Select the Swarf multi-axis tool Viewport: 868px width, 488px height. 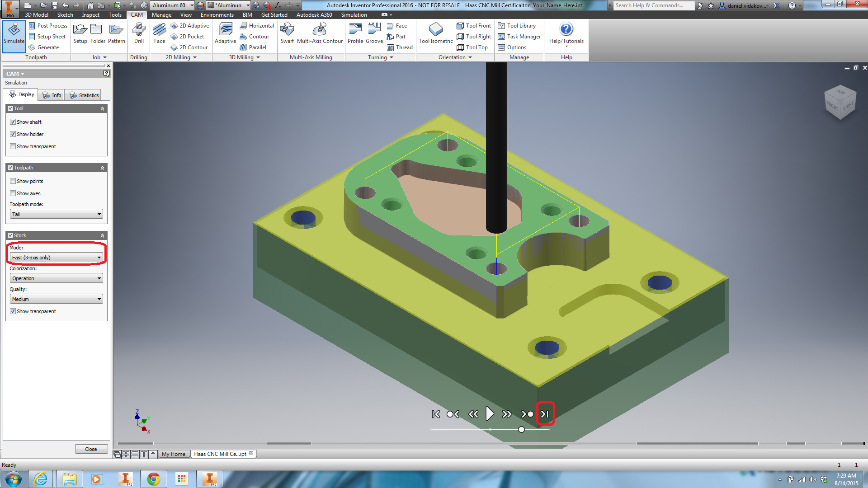(287, 34)
